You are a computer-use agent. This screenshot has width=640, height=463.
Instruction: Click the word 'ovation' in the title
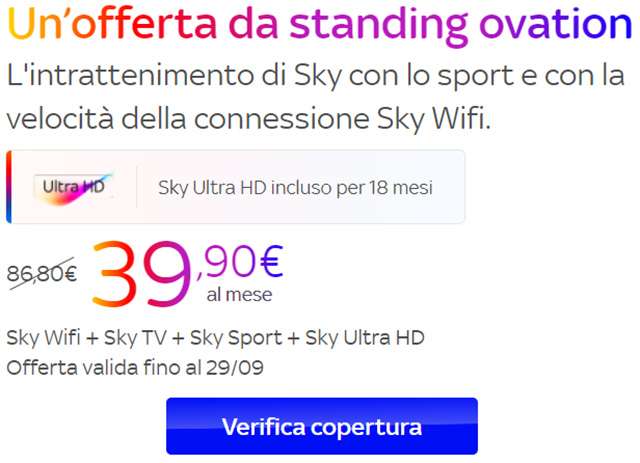click(x=556, y=24)
